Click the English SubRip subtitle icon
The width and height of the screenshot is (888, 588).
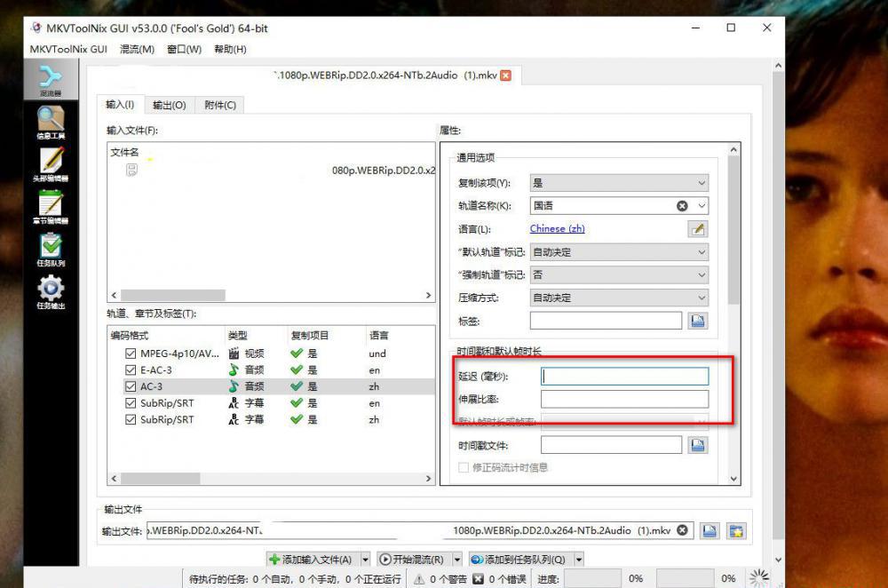pos(234,402)
